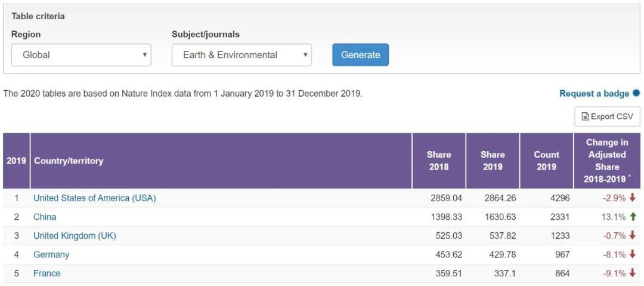Click the blue Generate button
This screenshot has height=286, width=644.
(360, 55)
